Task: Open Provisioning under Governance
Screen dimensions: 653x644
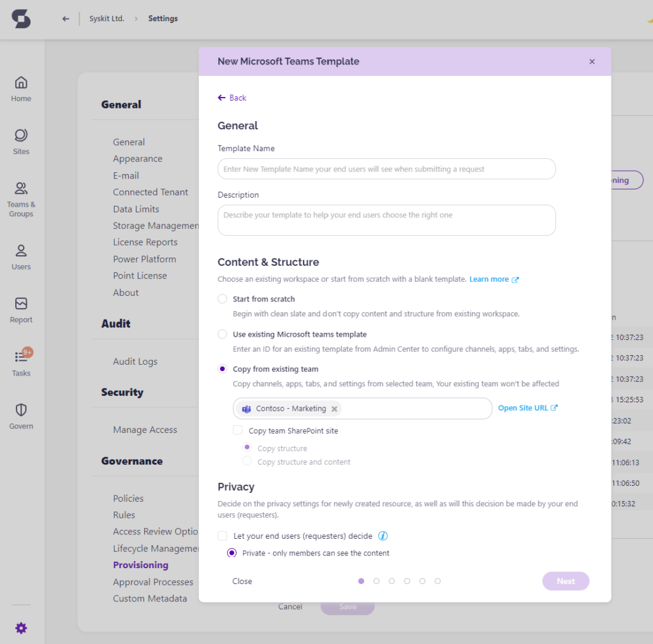Action: 140,565
